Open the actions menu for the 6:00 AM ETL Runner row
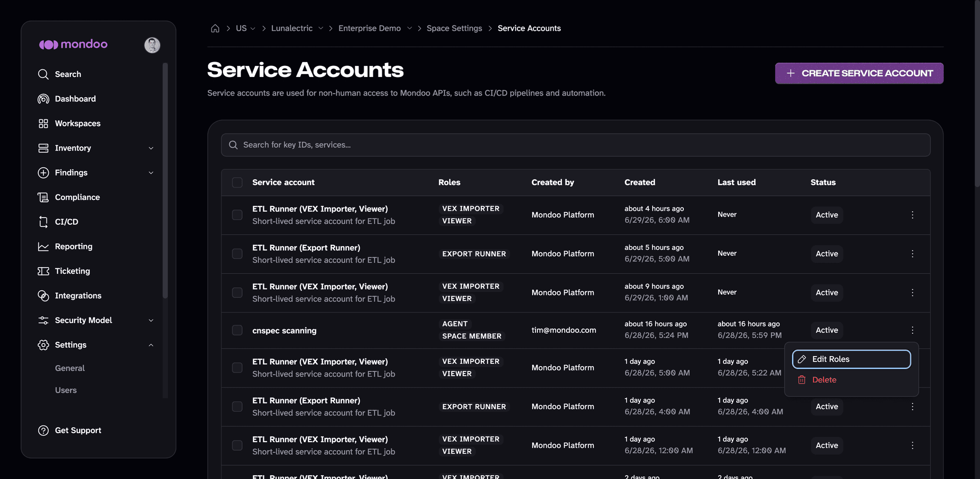The width and height of the screenshot is (980, 479). (913, 215)
